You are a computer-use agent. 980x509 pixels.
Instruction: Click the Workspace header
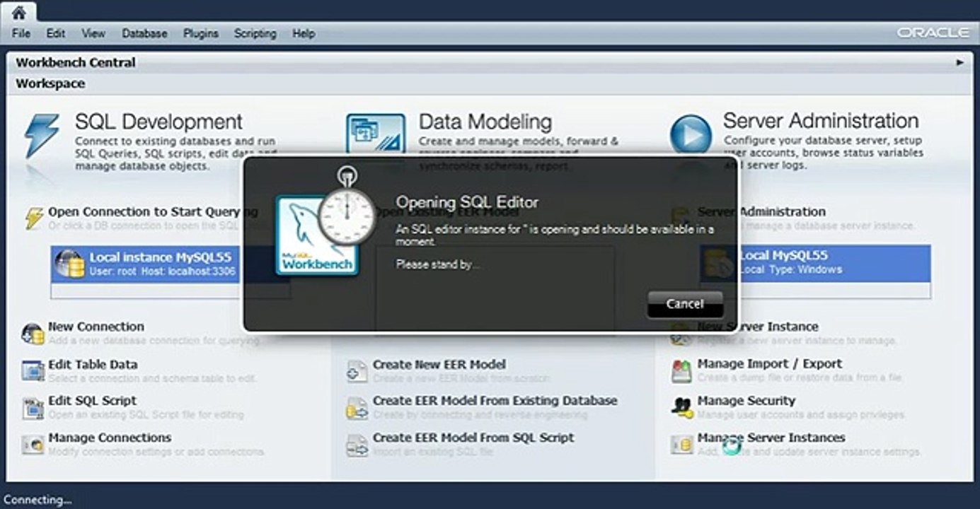point(50,83)
